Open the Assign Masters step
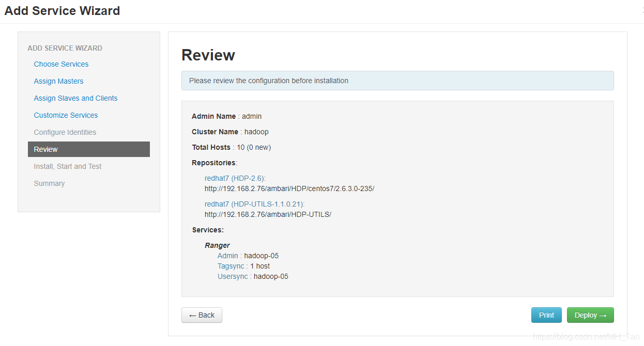Viewport: 644px width, 346px height. pyautogui.click(x=58, y=81)
